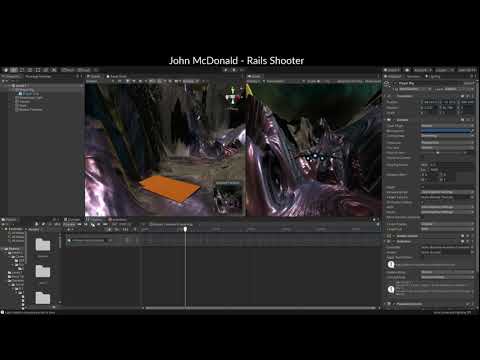The height and width of the screenshot is (360, 480).
Task: Select the Hand tool in Unity toolbar
Action: (x=6, y=70)
